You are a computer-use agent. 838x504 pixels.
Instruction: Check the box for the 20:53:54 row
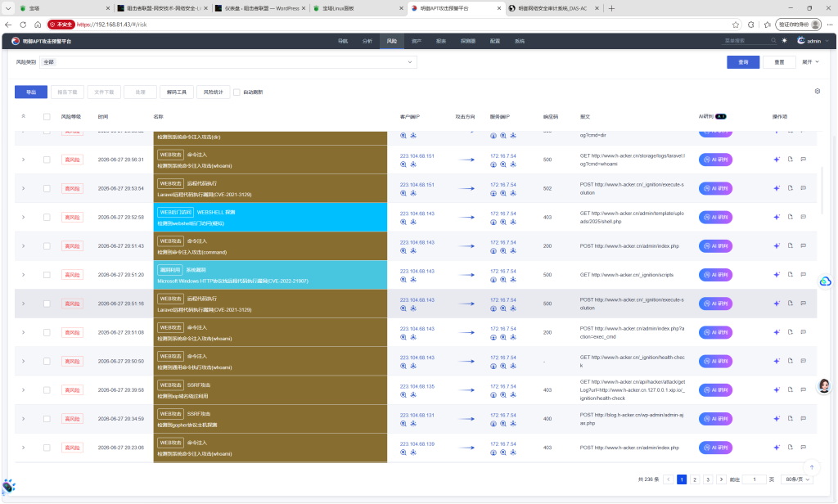[47, 189]
